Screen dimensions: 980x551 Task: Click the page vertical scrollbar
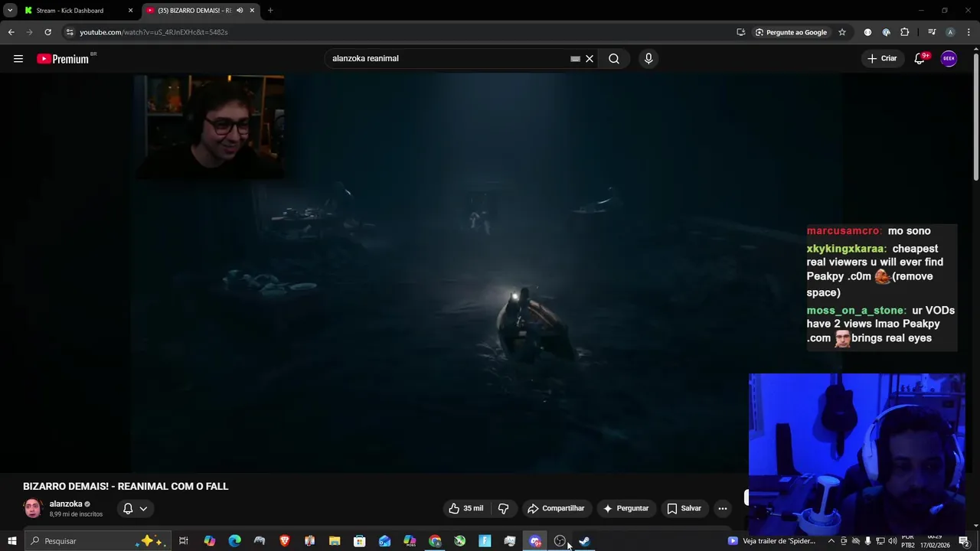(975, 117)
